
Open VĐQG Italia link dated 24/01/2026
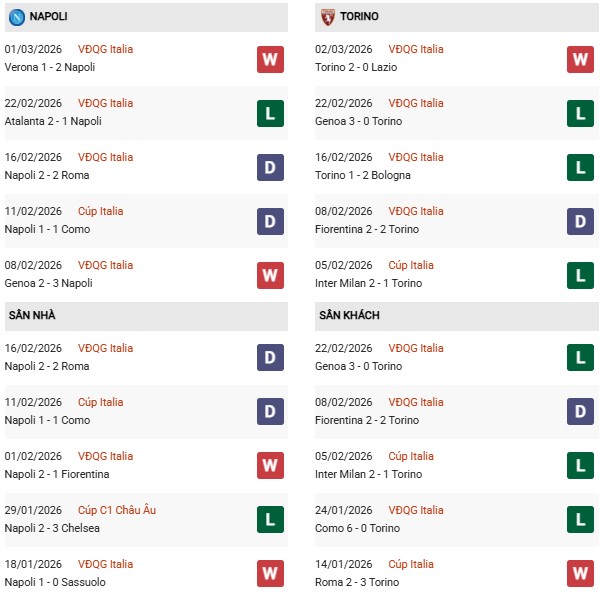pyautogui.click(x=418, y=510)
